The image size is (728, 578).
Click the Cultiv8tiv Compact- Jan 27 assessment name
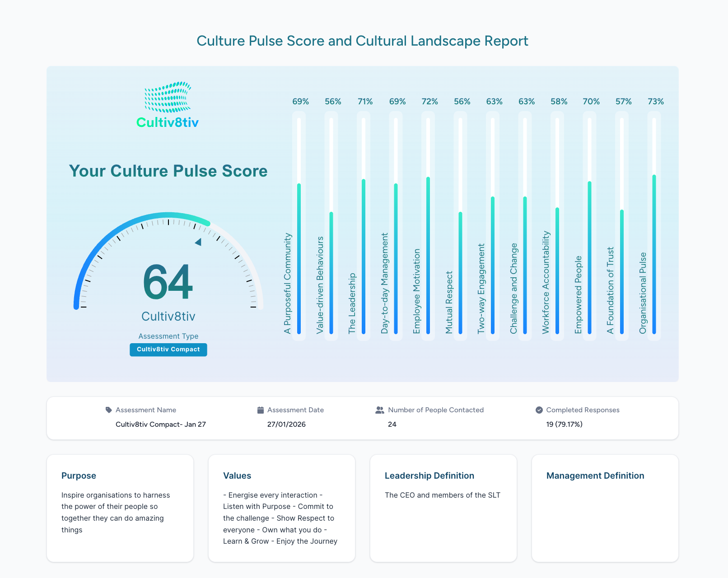160,424
